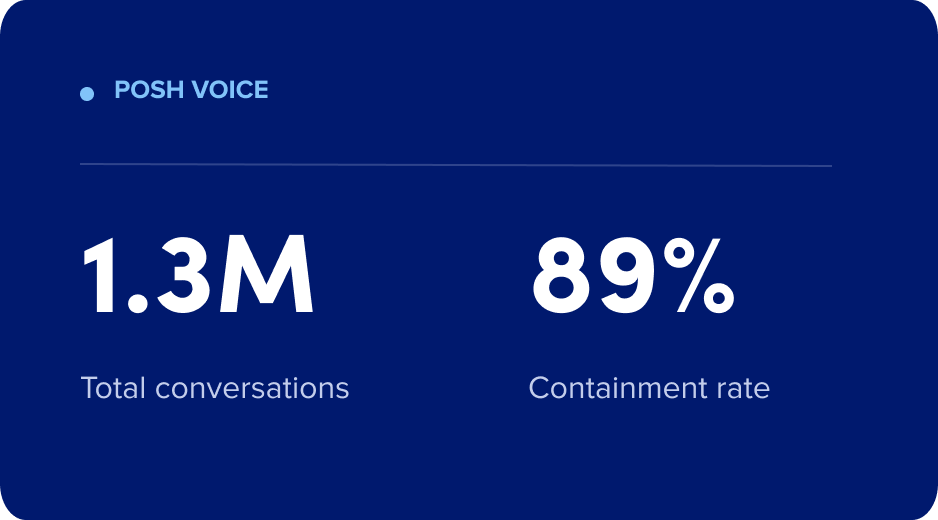Select the POSH VOICE heading label
Image resolution: width=938 pixels, height=520 pixels.
pyautogui.click(x=191, y=90)
